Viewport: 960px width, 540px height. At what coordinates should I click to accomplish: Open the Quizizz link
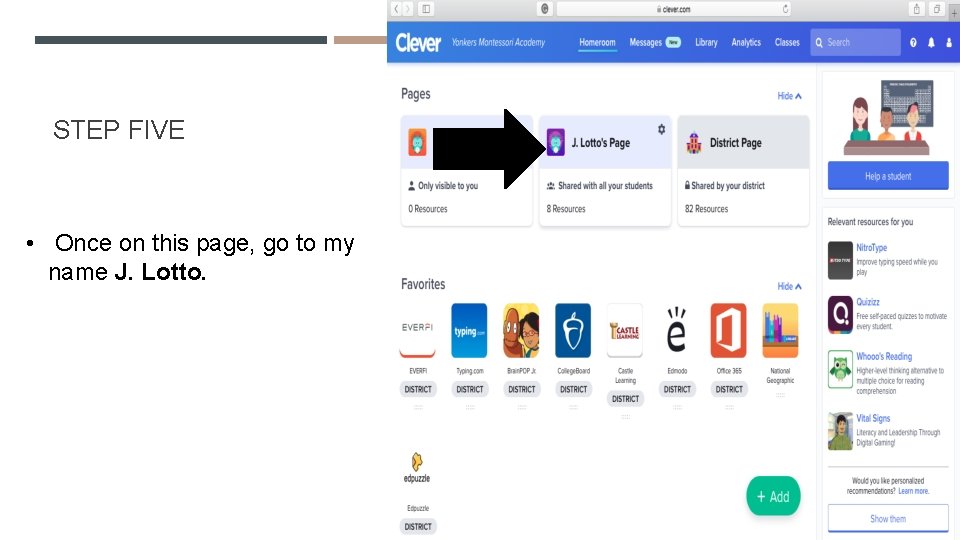tap(868, 302)
